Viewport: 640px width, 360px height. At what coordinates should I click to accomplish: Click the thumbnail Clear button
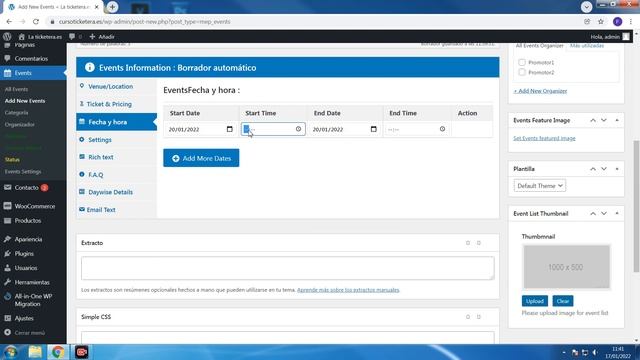coord(563,301)
